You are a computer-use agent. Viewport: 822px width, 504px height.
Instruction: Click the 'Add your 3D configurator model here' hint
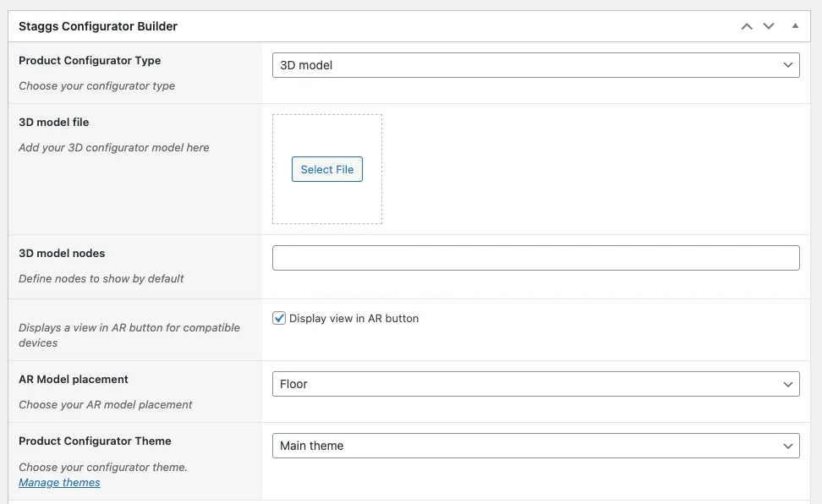[x=114, y=148]
